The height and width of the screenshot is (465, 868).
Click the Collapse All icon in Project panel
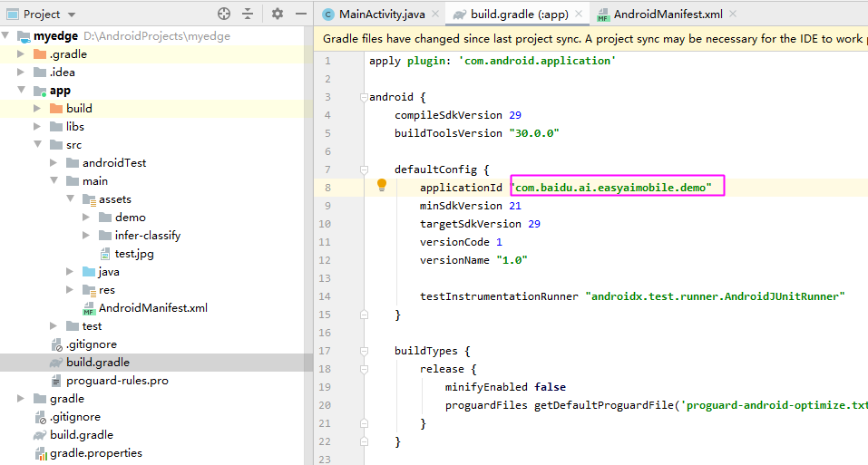pyautogui.click(x=248, y=14)
